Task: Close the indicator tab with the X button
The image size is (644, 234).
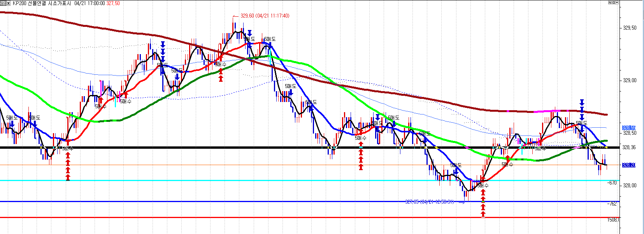Action: click(x=8, y=3)
